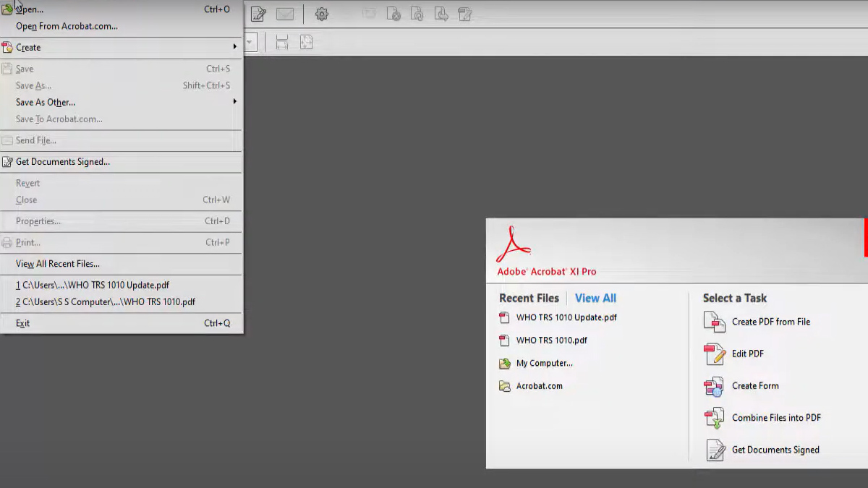Expand the Create submenu
The height and width of the screenshot is (488, 868).
pos(122,48)
